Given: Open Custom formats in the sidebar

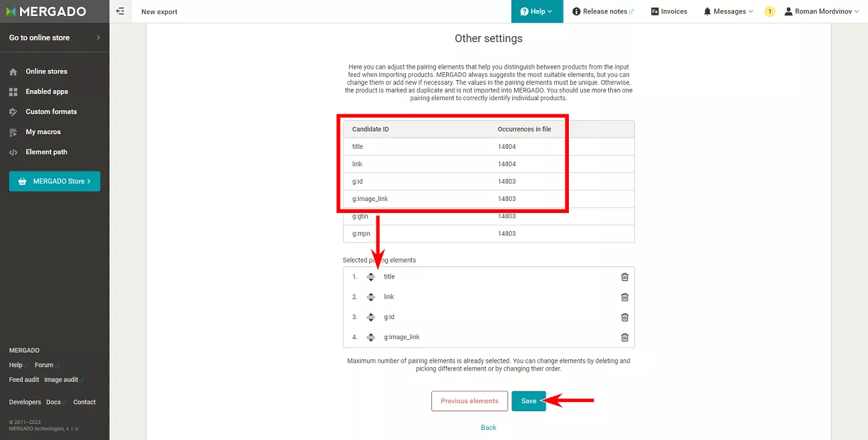Looking at the screenshot, I should click(x=51, y=112).
